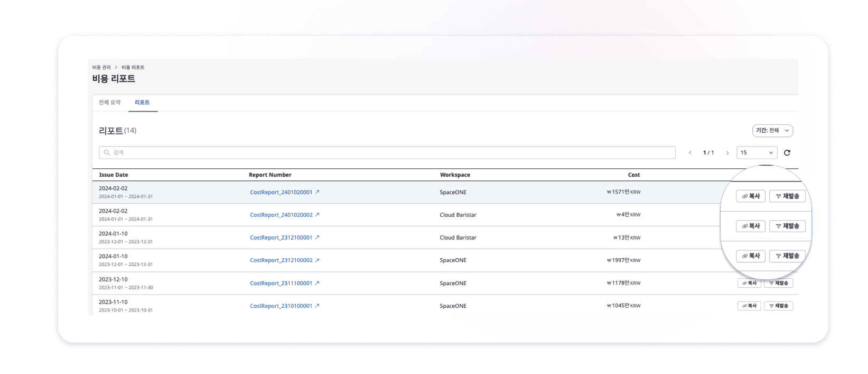The image size is (868, 374).
Task: Go to previous page with the left arrow
Action: (690, 153)
